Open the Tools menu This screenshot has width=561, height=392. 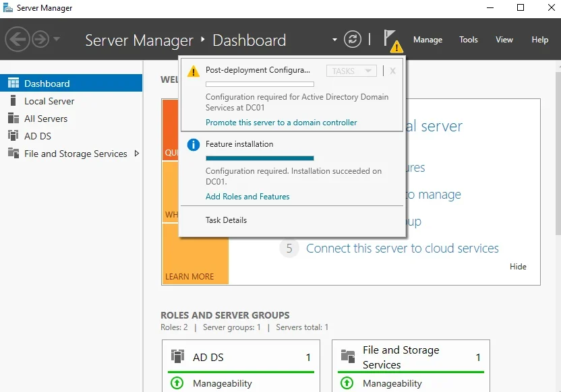(469, 40)
